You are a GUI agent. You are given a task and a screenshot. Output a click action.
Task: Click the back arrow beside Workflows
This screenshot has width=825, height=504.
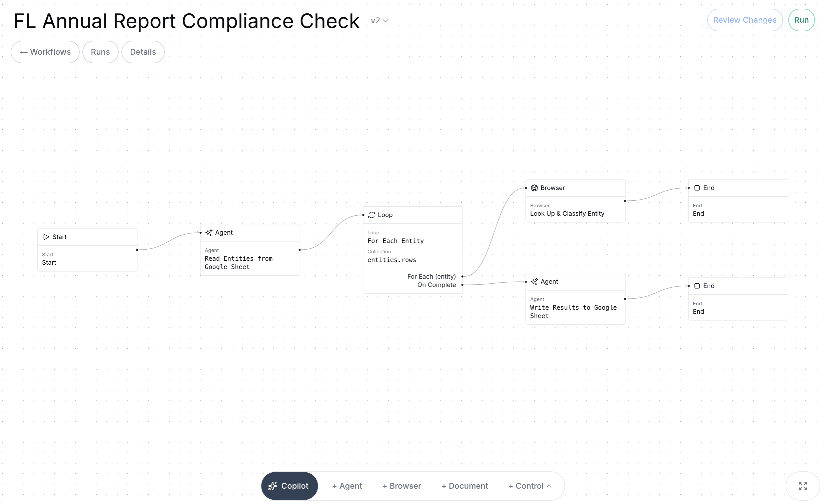(23, 52)
